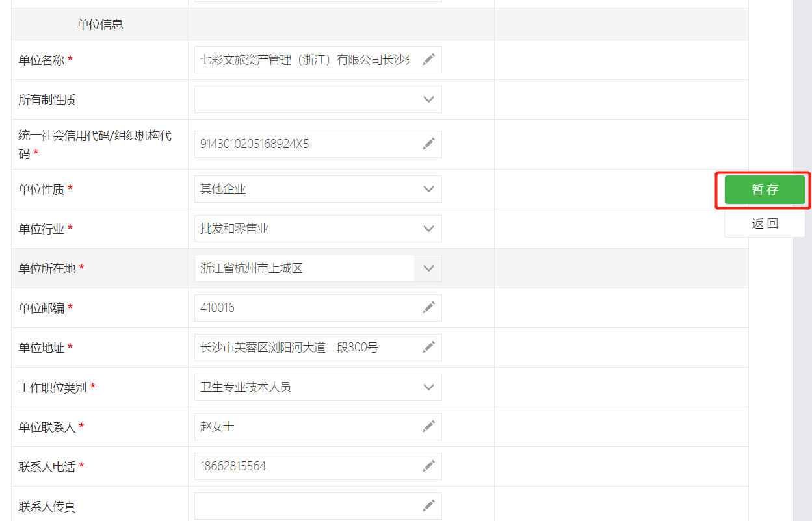Click edit pencil beside 统一社会信用代码 field
Image resolution: width=812 pixels, height=521 pixels.
click(428, 144)
